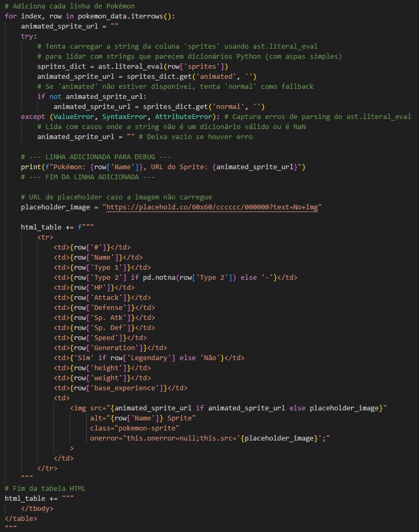Click the closing </tbody> tag
This screenshot has height=532, width=419.
tap(37, 508)
